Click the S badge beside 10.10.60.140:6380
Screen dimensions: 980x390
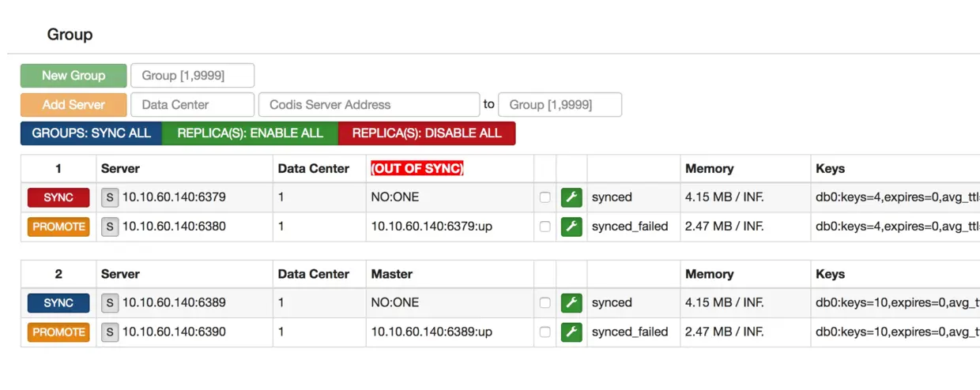coord(110,227)
